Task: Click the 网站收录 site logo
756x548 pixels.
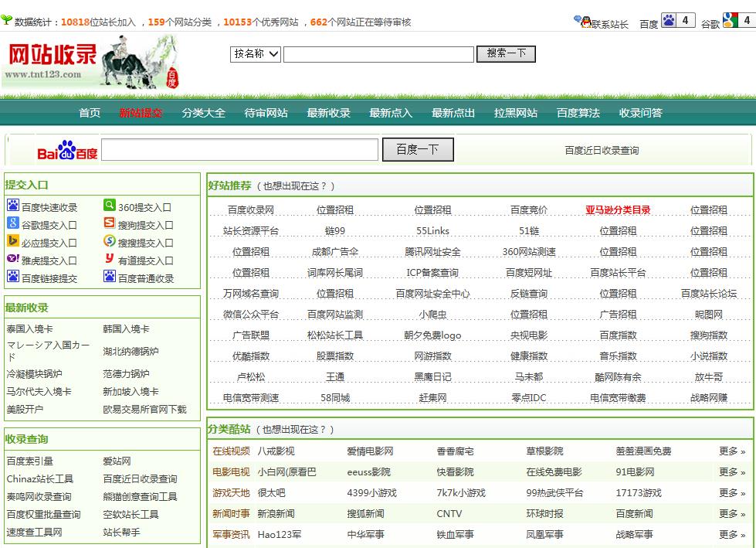Action: click(90, 63)
